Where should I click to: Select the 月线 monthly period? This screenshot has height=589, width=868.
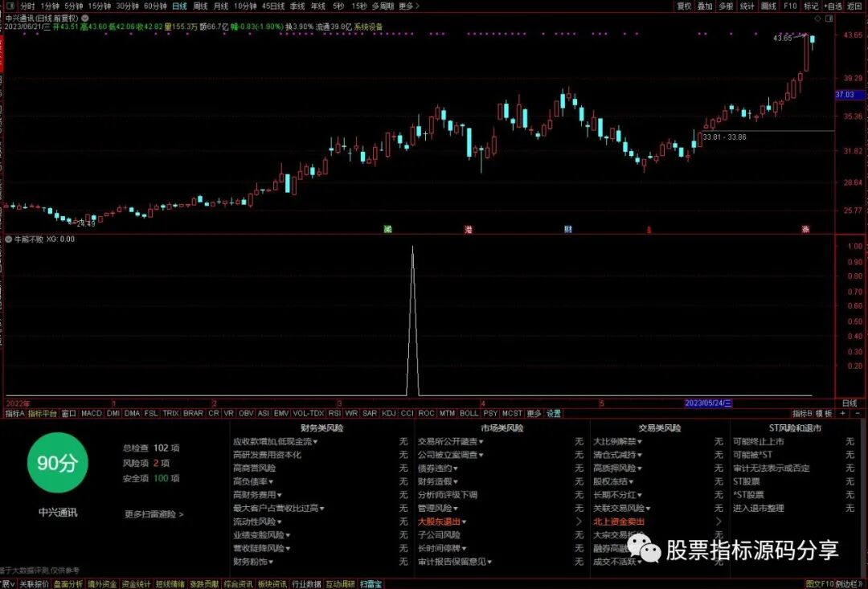tap(221, 6)
